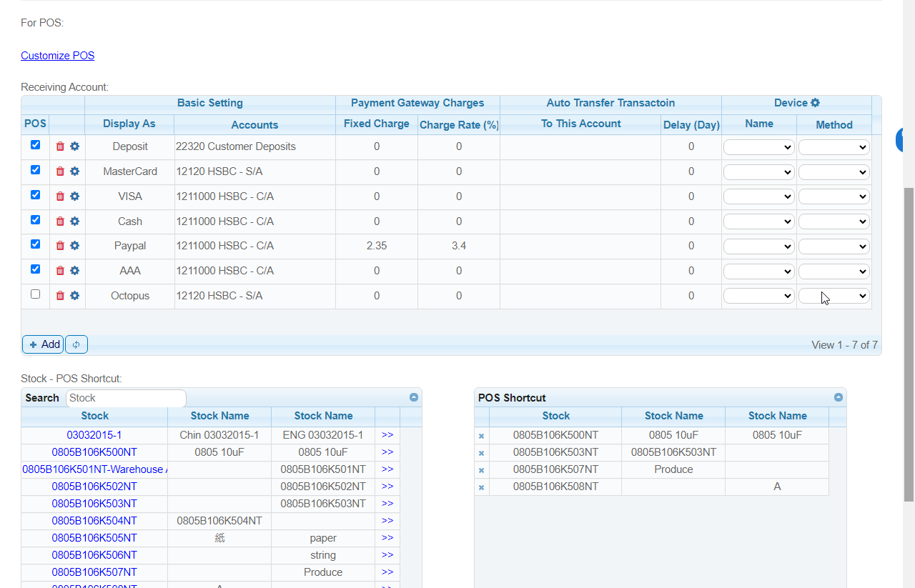
Task: Click the Accounts column header
Action: point(254,125)
